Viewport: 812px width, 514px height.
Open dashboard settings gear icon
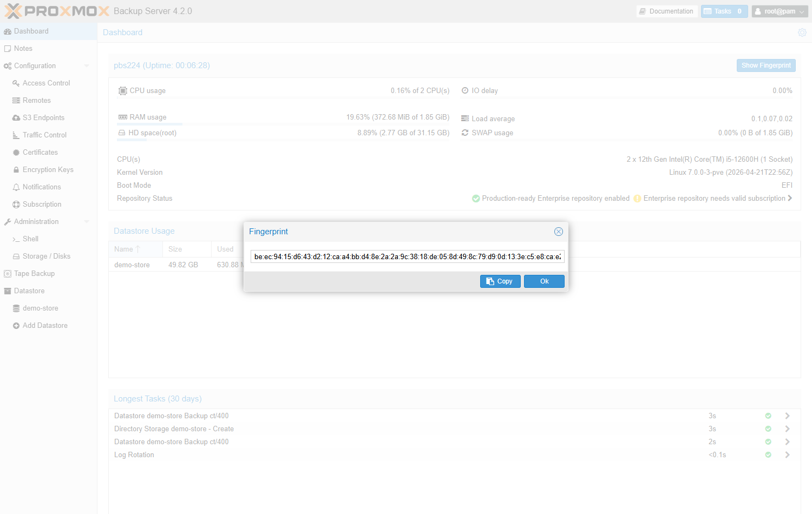click(802, 32)
